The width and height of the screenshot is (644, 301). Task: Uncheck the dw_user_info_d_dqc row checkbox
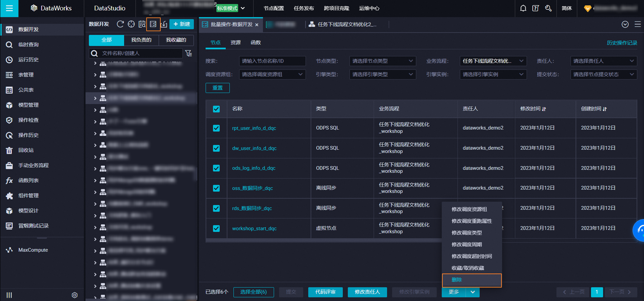point(216,148)
